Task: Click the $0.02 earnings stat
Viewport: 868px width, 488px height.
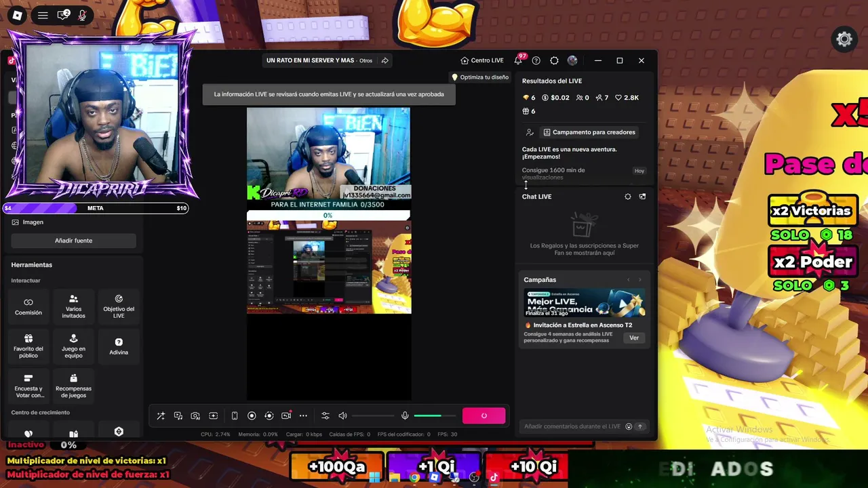Action: coord(556,98)
